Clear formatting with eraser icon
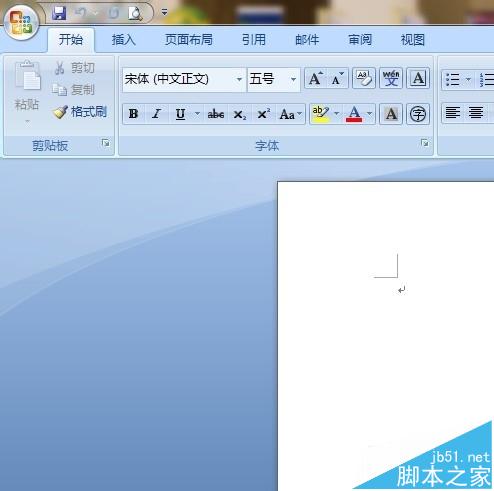This screenshot has width=494, height=491. (364, 79)
